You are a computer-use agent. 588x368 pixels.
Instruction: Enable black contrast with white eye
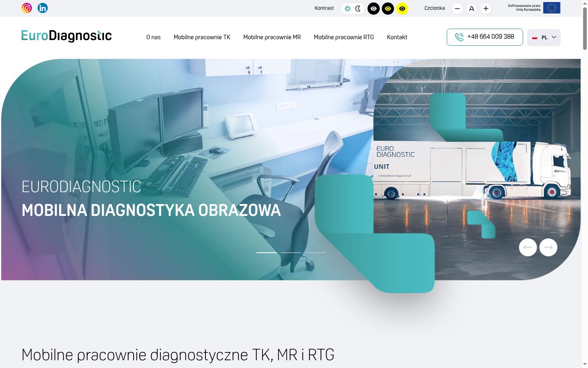374,9
